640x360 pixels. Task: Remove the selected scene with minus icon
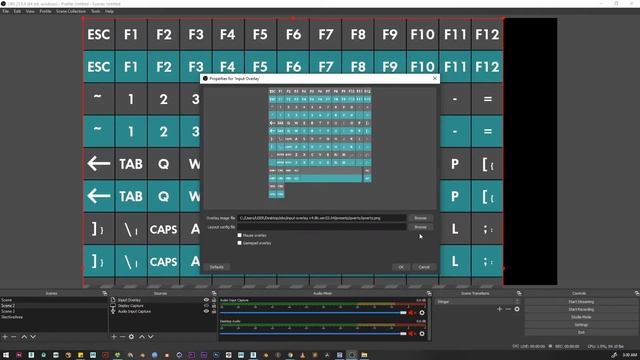click(14, 337)
